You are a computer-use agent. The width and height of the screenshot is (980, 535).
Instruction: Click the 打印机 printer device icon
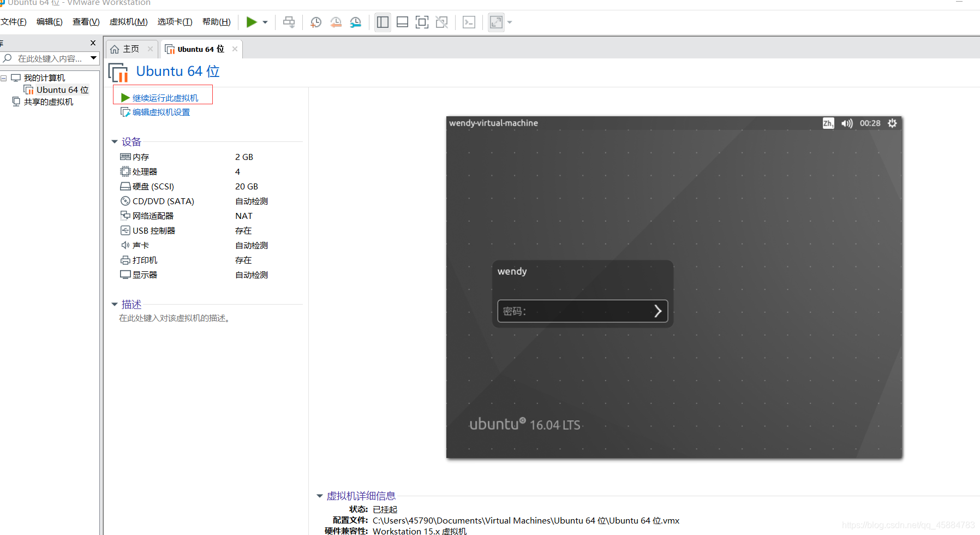[x=126, y=260]
